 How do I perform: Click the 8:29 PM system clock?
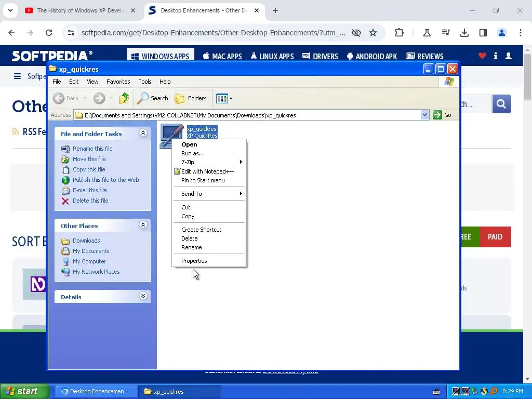pyautogui.click(x=513, y=392)
